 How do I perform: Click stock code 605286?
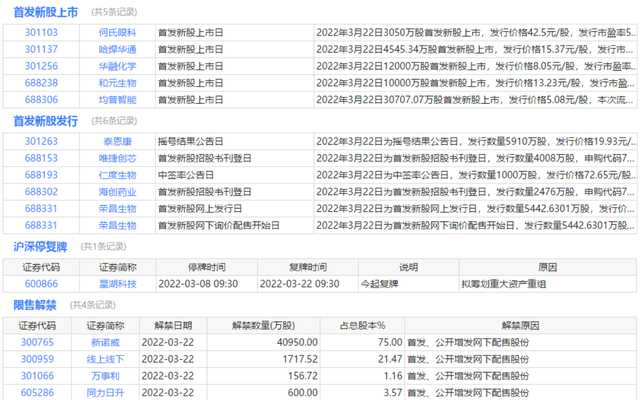click(x=37, y=393)
